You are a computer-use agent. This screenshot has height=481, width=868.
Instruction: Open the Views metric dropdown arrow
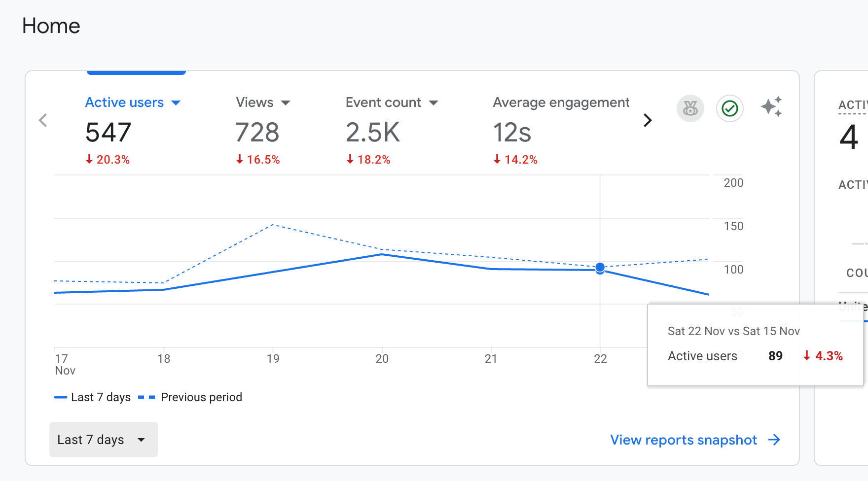coord(286,103)
